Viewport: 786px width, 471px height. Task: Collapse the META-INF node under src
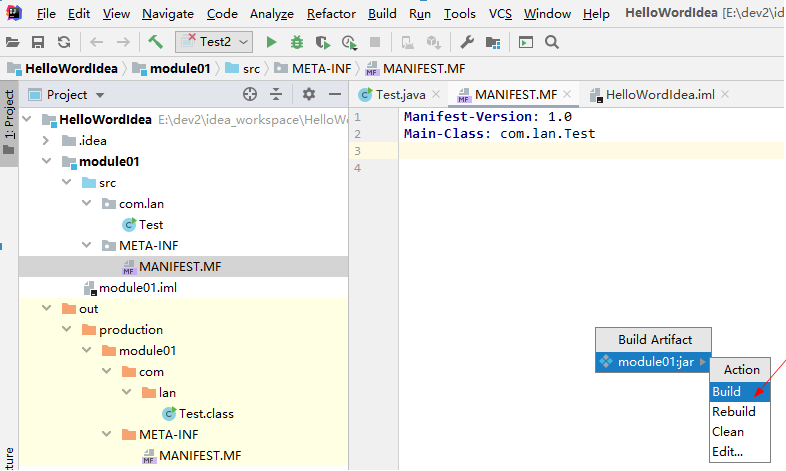click(x=87, y=245)
